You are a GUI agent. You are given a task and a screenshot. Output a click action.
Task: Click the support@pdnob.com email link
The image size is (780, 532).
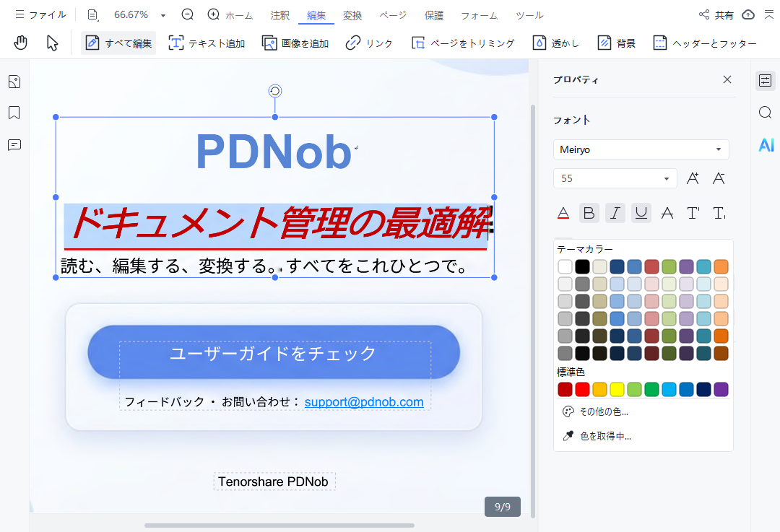coord(364,402)
